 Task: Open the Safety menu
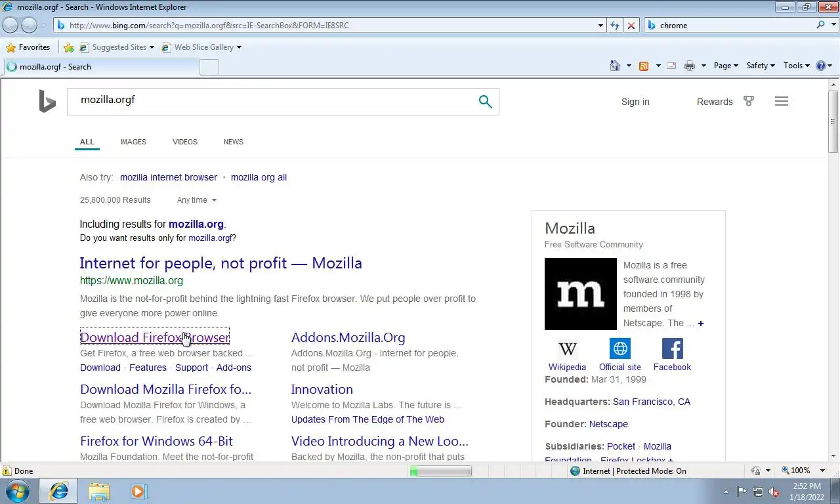pos(761,66)
